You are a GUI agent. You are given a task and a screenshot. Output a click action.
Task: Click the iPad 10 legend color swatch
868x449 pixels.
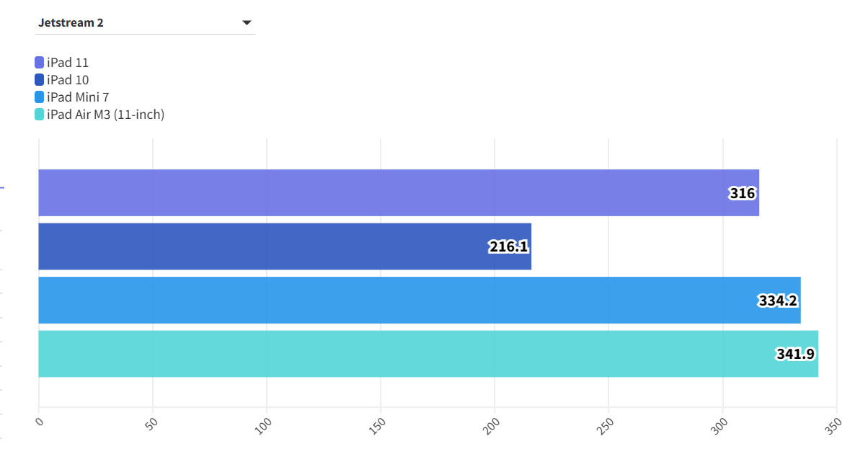tap(40, 80)
